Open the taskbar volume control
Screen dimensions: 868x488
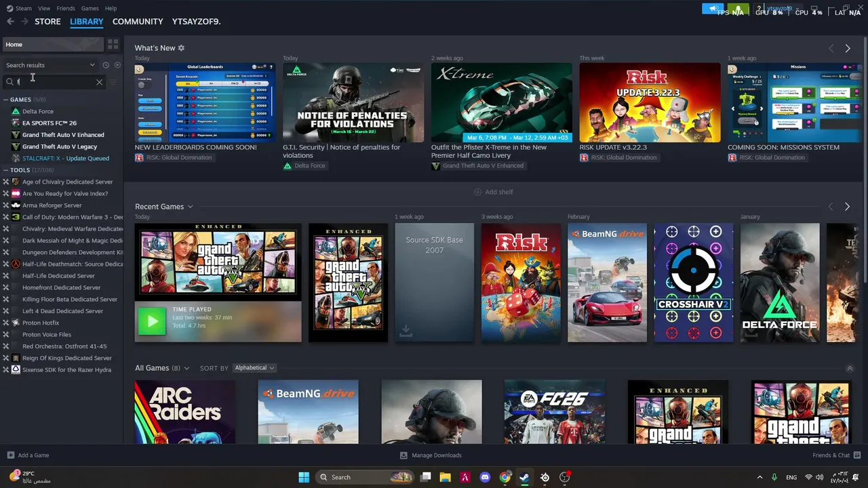(x=820, y=477)
